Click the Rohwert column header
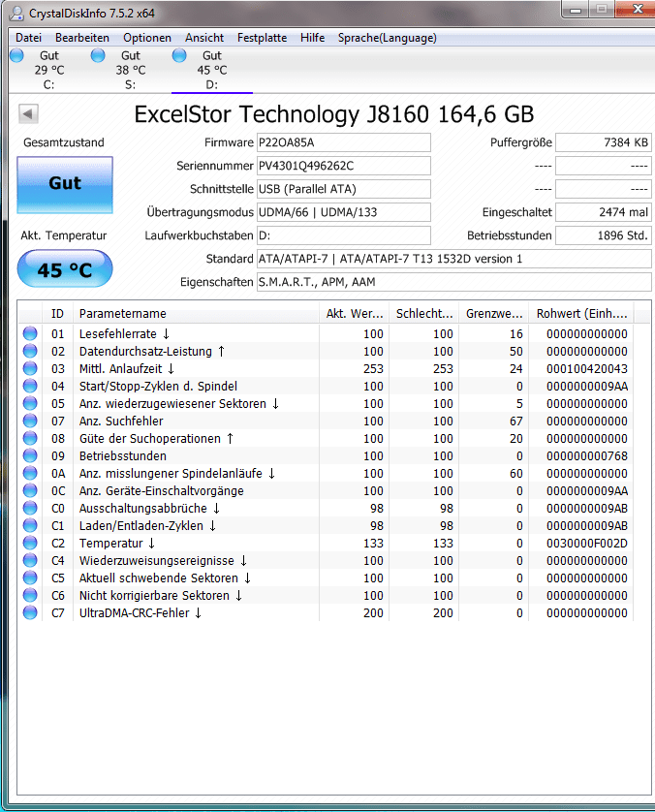655x812 pixels. click(581, 314)
